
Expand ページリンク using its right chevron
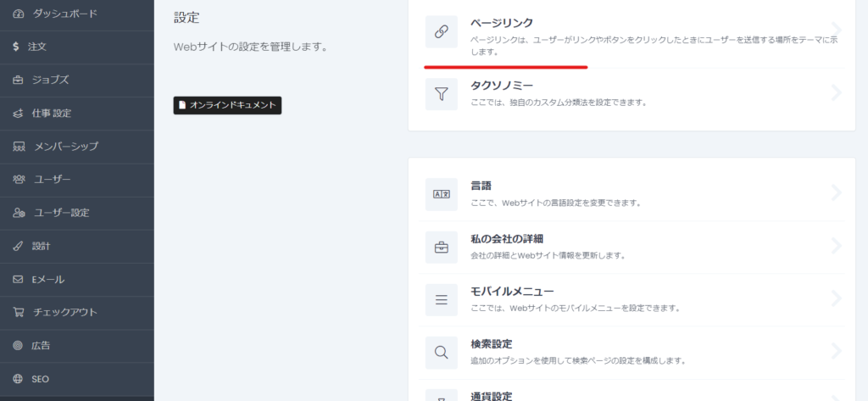836,32
